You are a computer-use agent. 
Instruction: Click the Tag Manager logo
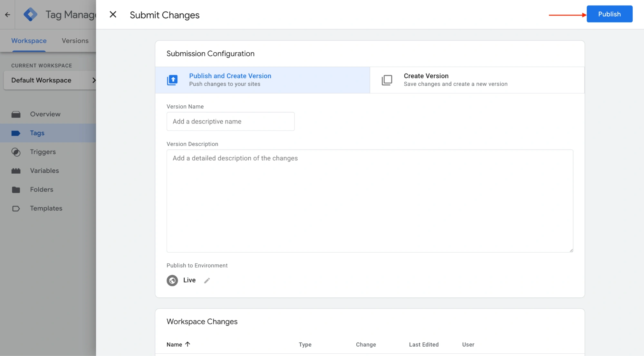tap(30, 14)
